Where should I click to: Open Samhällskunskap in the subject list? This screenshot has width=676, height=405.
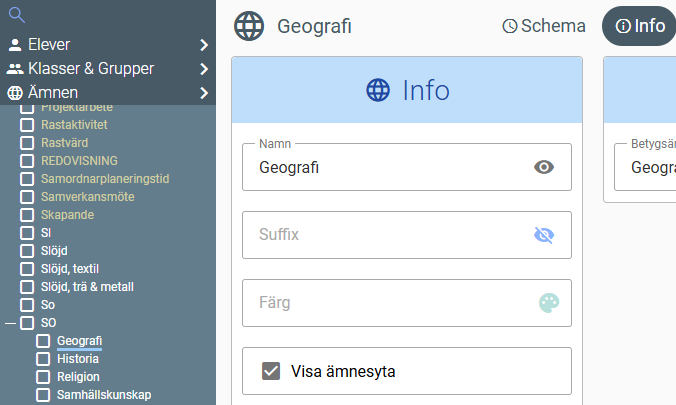click(103, 395)
